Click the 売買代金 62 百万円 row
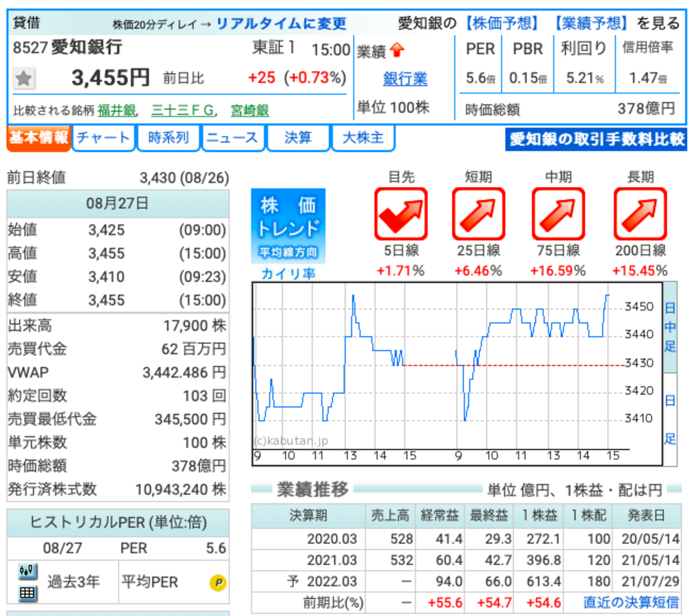The height and width of the screenshot is (616, 700). (x=117, y=349)
